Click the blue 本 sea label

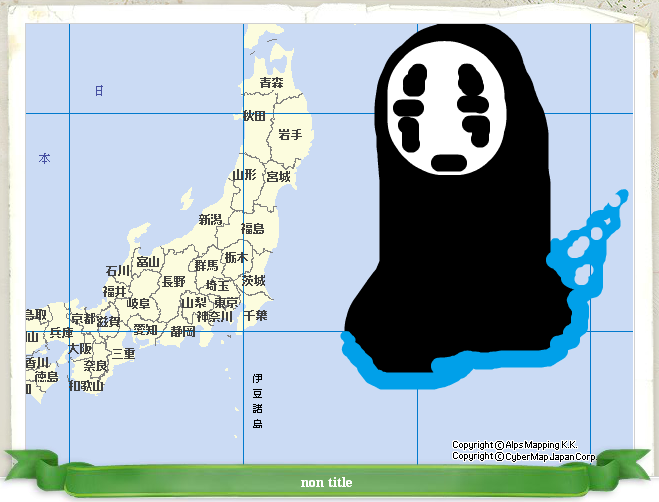click(44, 159)
